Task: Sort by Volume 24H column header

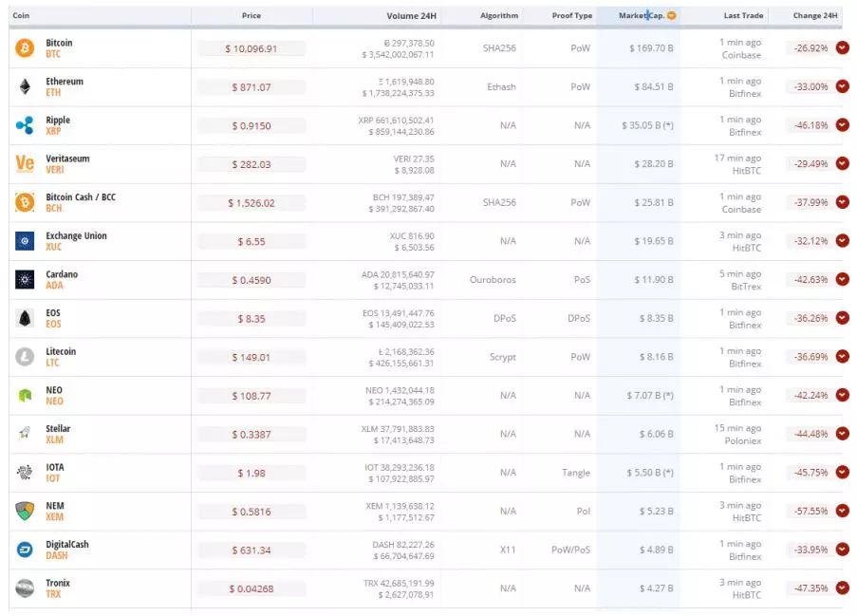Action: tap(411, 16)
